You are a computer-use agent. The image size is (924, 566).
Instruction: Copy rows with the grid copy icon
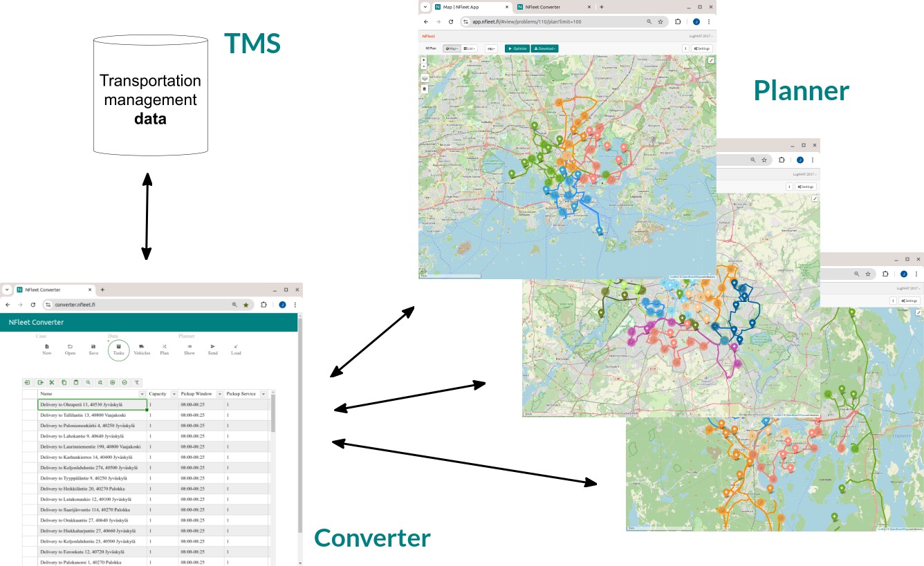64,382
